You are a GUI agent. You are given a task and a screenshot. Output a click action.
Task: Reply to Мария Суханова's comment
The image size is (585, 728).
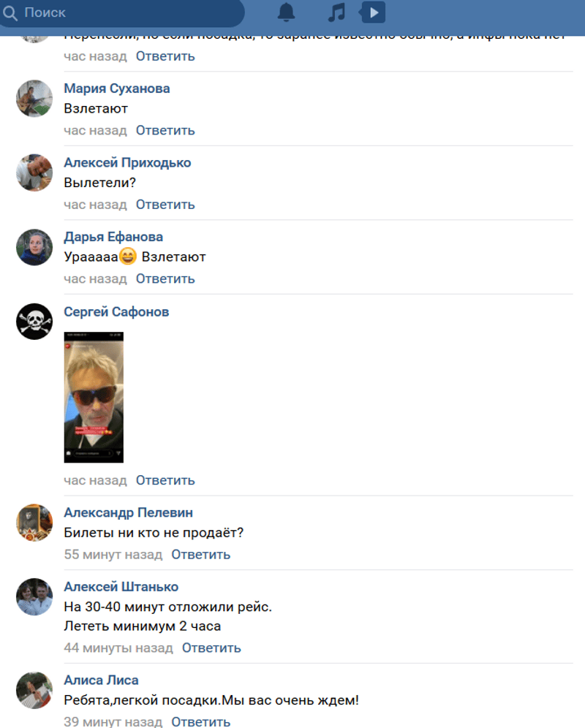point(165,130)
